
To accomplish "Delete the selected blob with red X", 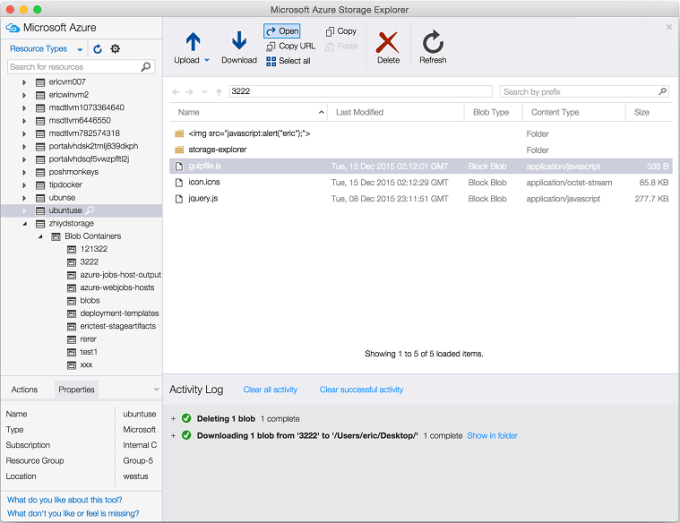I will [388, 48].
